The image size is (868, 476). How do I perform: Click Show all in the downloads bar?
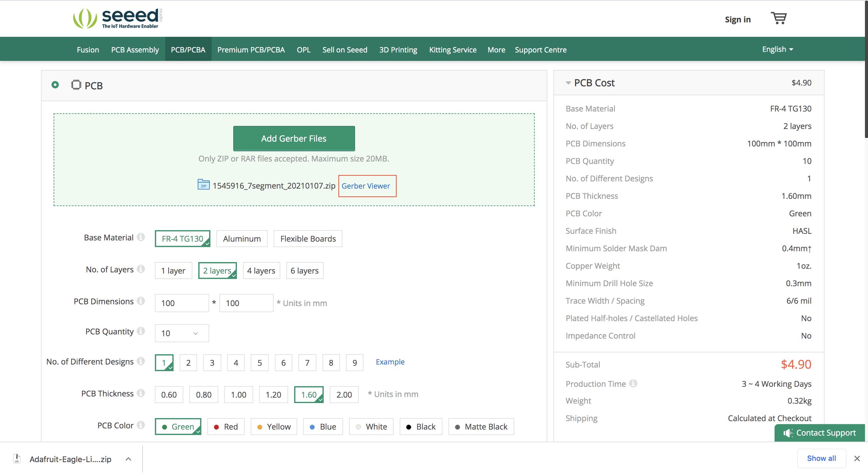coord(821,458)
